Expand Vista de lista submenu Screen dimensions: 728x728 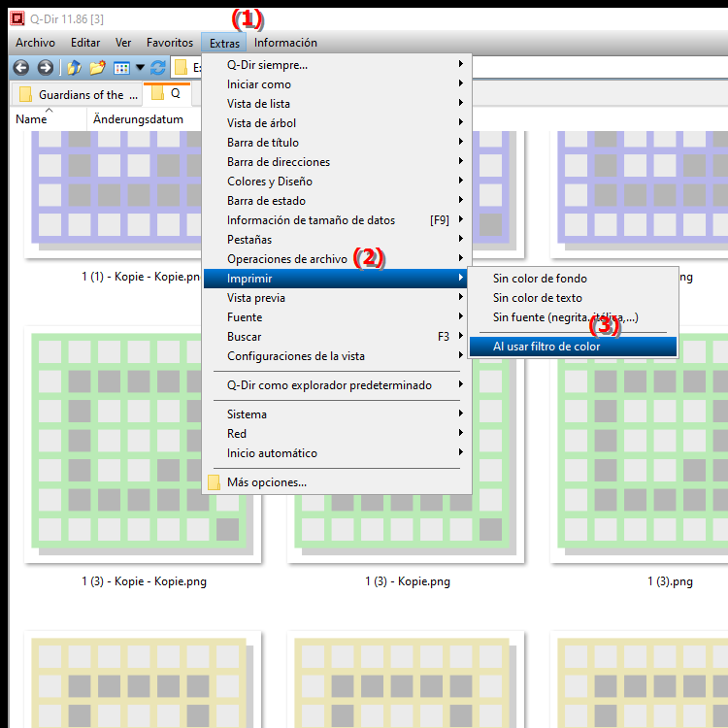[338, 104]
